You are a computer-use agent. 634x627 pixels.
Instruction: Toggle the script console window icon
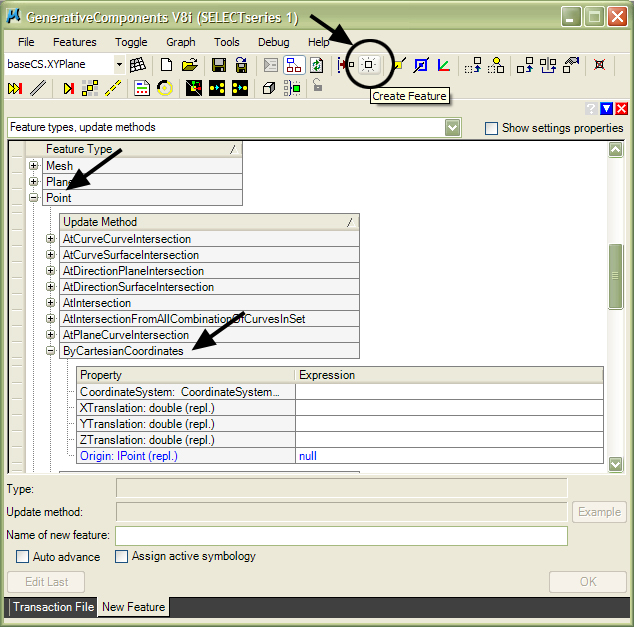click(x=271, y=65)
